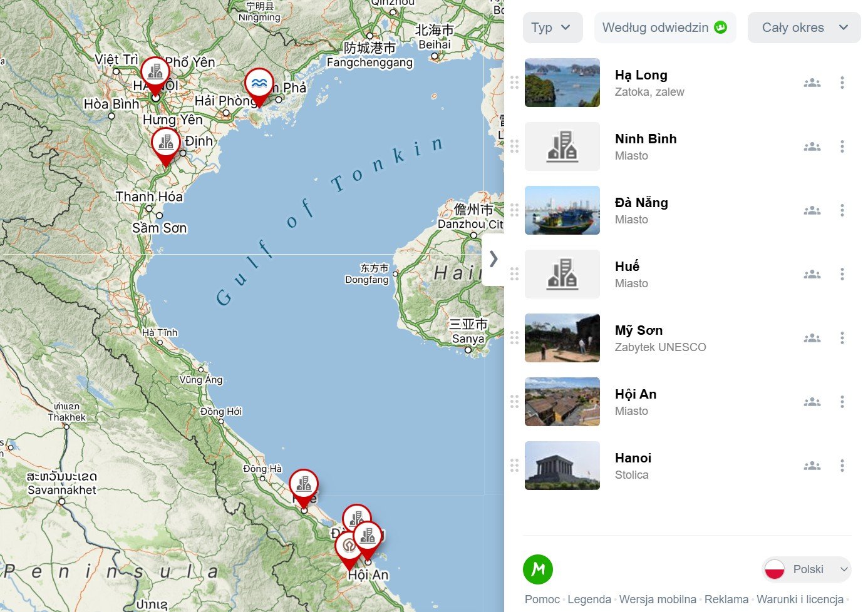Click the people icon for Hanoi
This screenshot has width=868, height=612.
click(812, 466)
